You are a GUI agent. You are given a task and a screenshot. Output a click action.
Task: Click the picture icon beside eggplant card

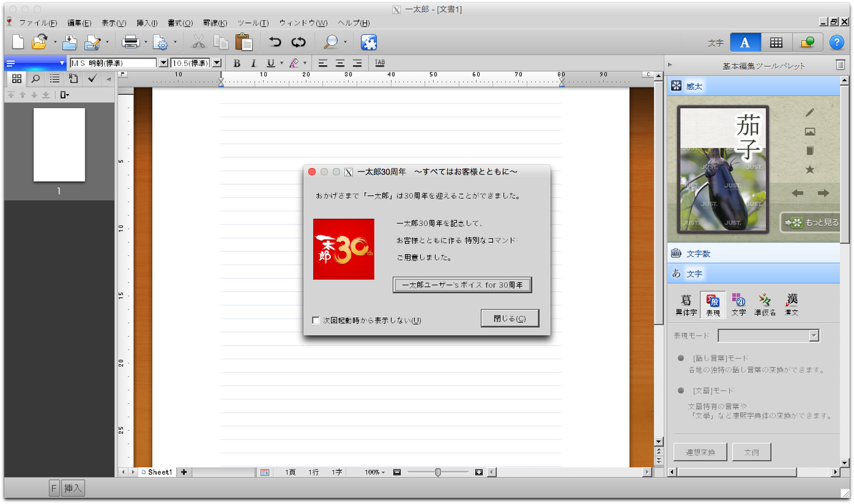tap(810, 132)
